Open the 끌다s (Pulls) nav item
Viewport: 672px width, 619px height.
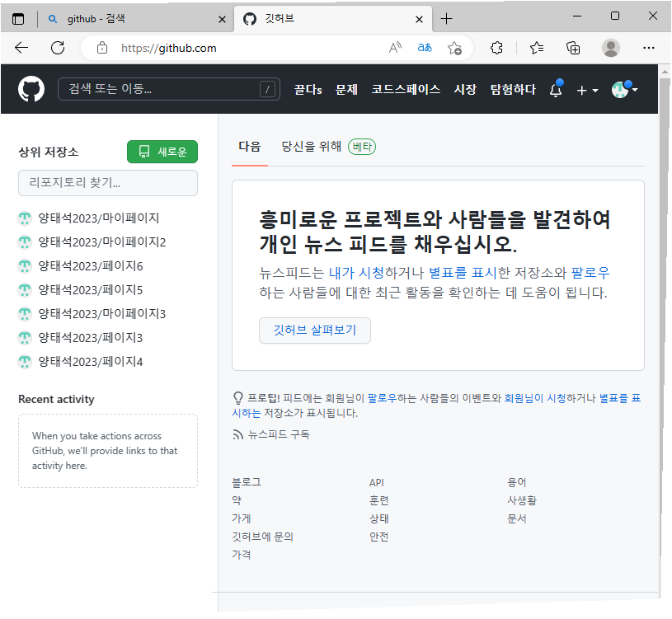click(x=308, y=89)
